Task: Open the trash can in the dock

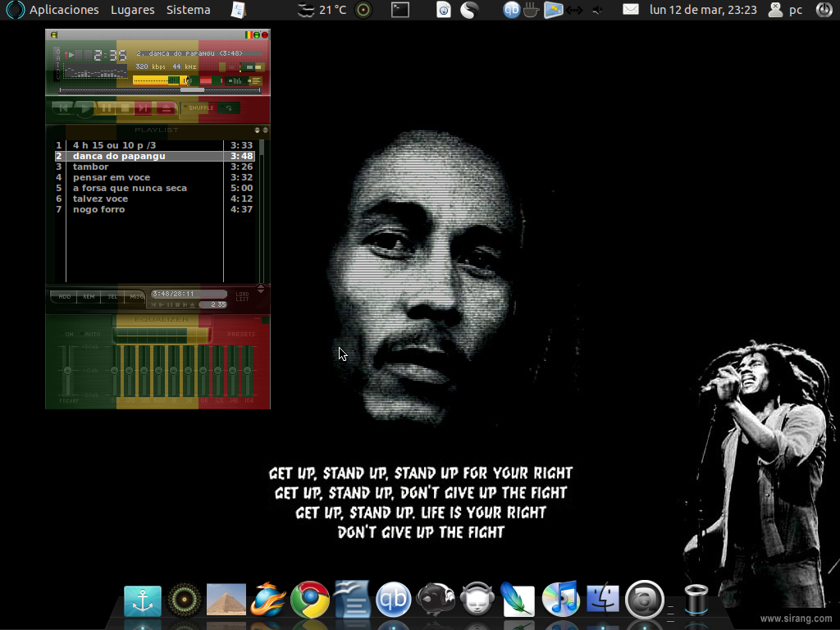Action: click(x=696, y=600)
